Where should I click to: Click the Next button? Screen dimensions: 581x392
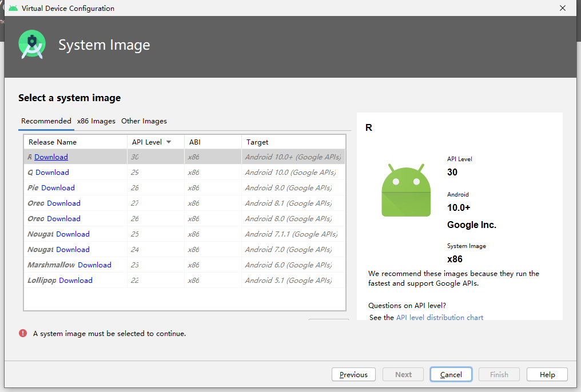pyautogui.click(x=403, y=375)
